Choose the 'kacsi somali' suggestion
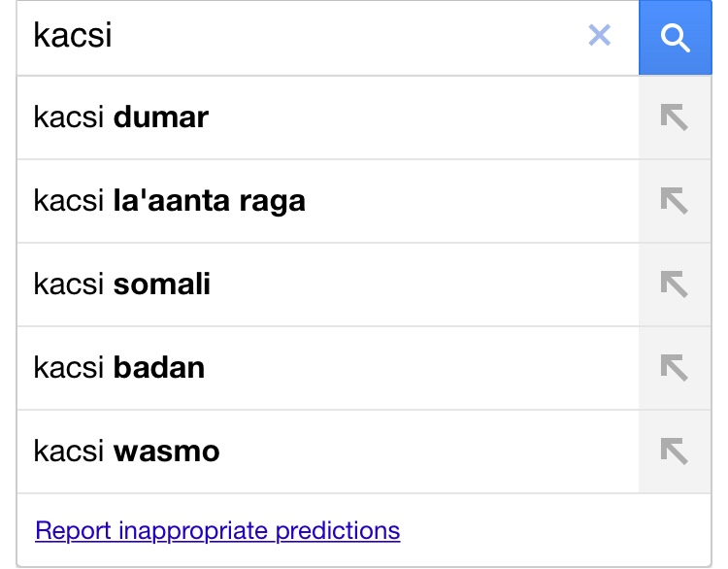This screenshot has height=569, width=728. click(328, 284)
